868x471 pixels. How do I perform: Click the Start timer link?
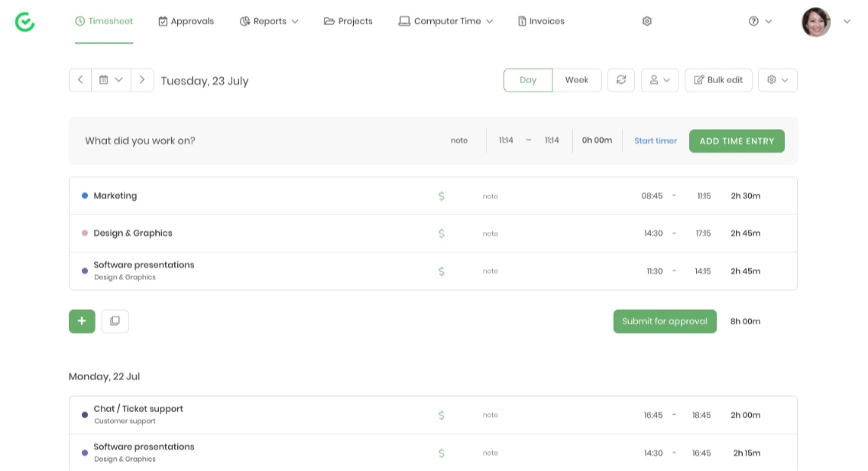656,141
